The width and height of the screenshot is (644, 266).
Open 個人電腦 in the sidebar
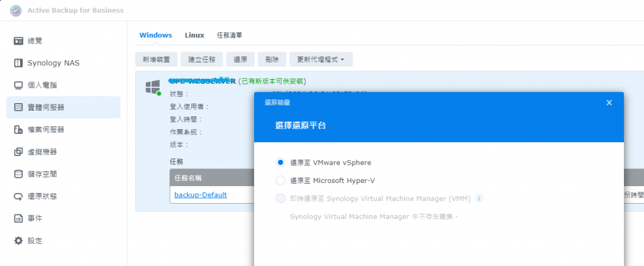(64, 86)
